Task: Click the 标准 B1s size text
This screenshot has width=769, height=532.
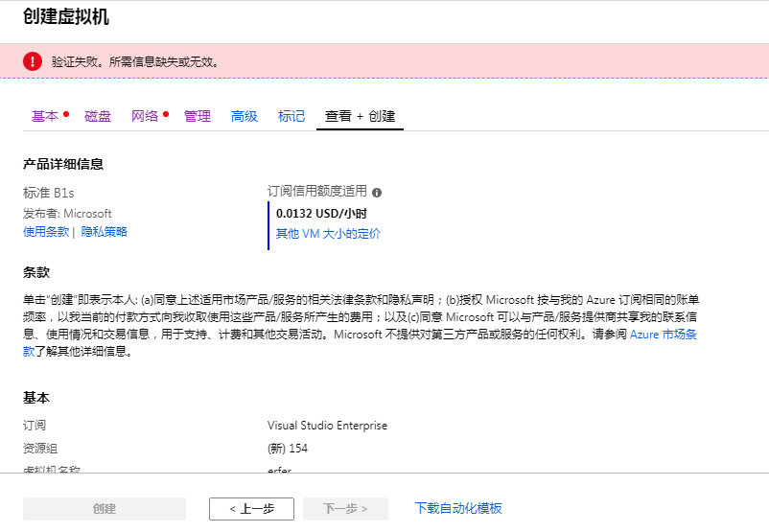Action: pyautogui.click(x=49, y=193)
